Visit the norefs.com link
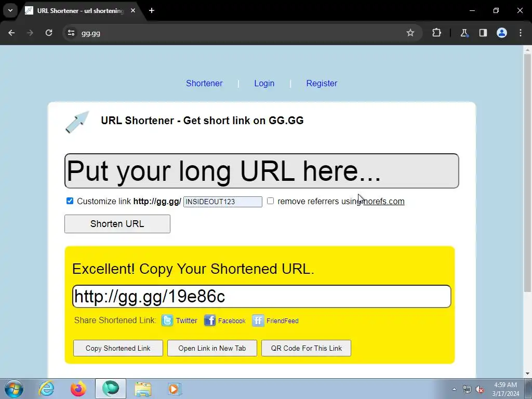 384,201
